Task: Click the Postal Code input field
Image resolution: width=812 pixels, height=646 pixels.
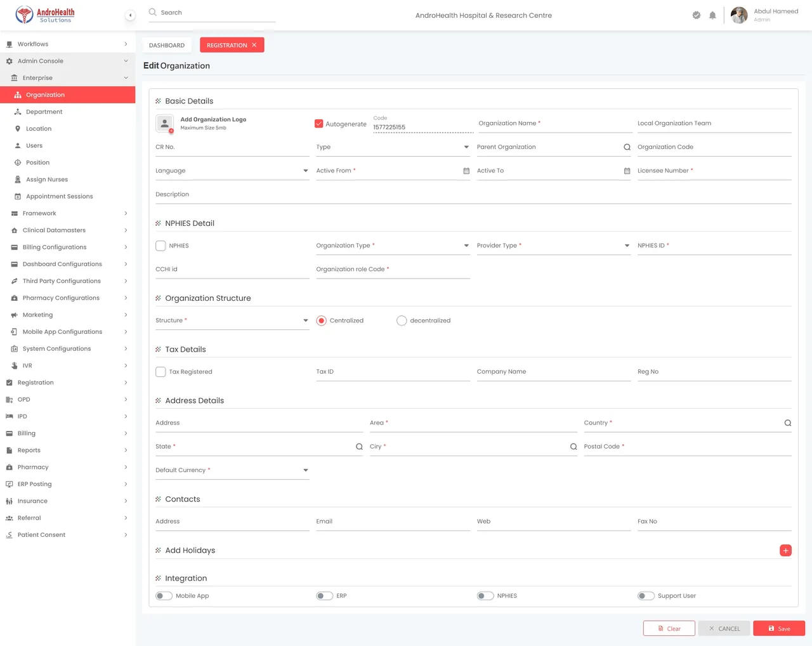Action: tap(688, 447)
